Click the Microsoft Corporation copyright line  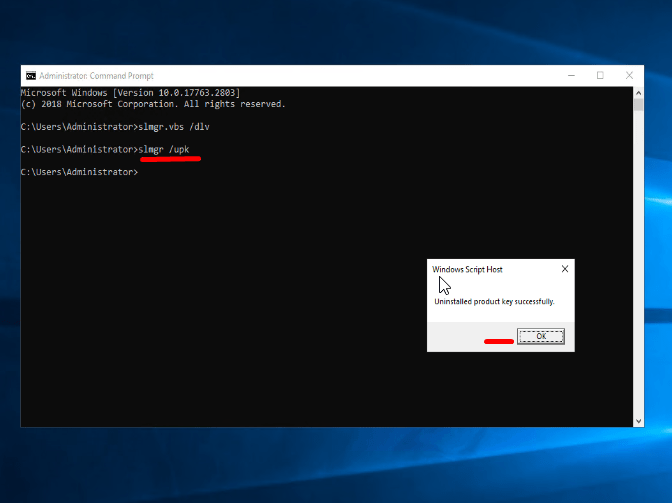pyautogui.click(x=152, y=104)
